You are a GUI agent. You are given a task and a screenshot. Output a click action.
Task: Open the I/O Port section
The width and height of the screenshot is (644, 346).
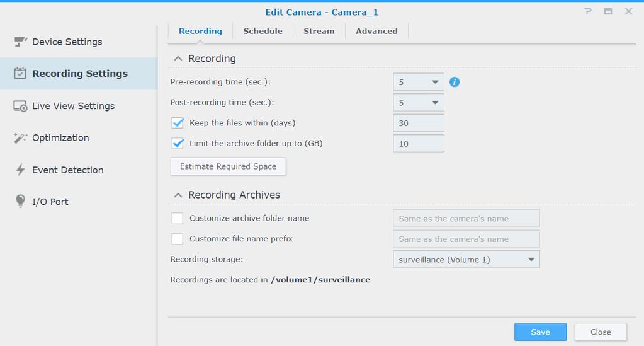point(79,202)
